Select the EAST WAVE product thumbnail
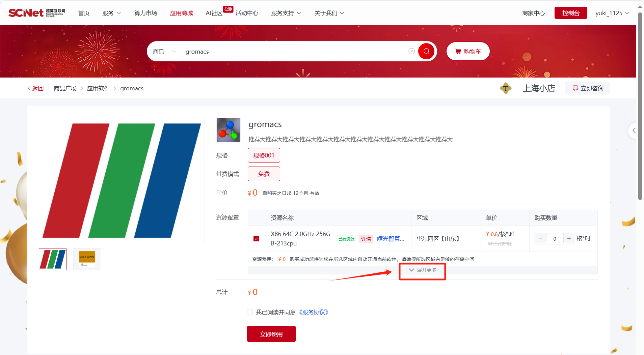 pos(87,259)
